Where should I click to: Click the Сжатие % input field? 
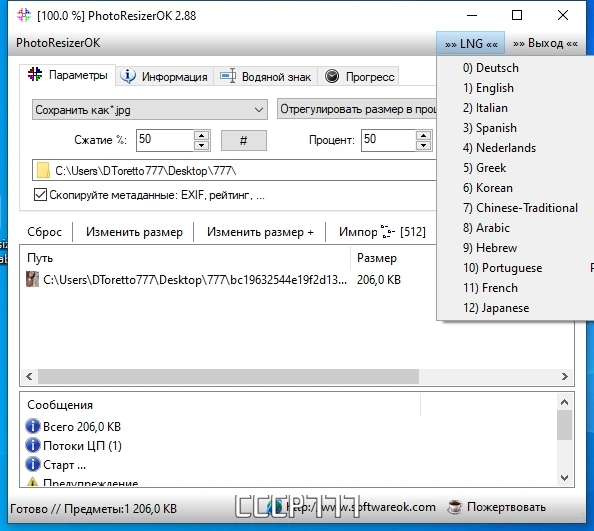(165, 140)
